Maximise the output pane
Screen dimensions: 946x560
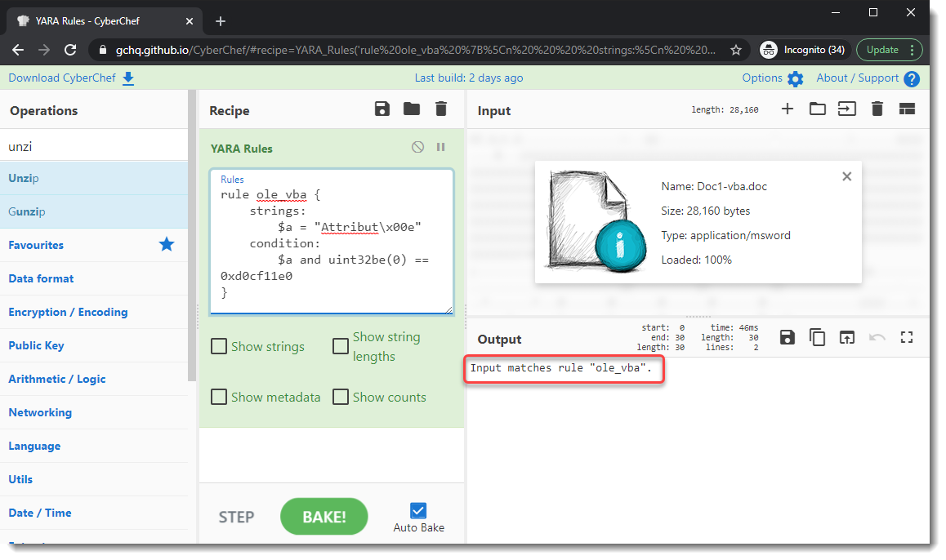click(906, 337)
